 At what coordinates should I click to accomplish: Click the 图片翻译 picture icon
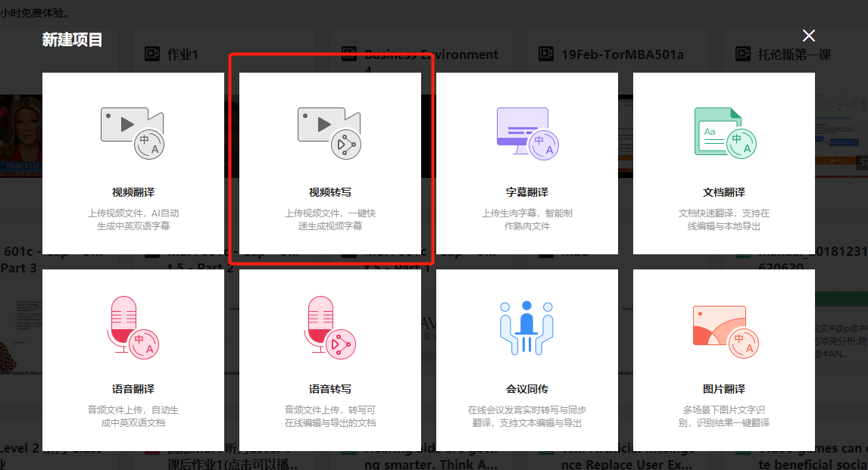725,331
